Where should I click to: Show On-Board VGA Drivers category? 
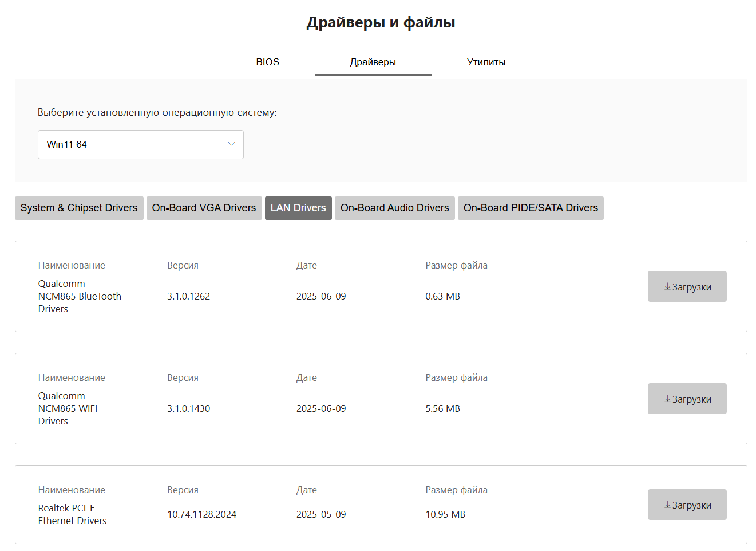204,208
